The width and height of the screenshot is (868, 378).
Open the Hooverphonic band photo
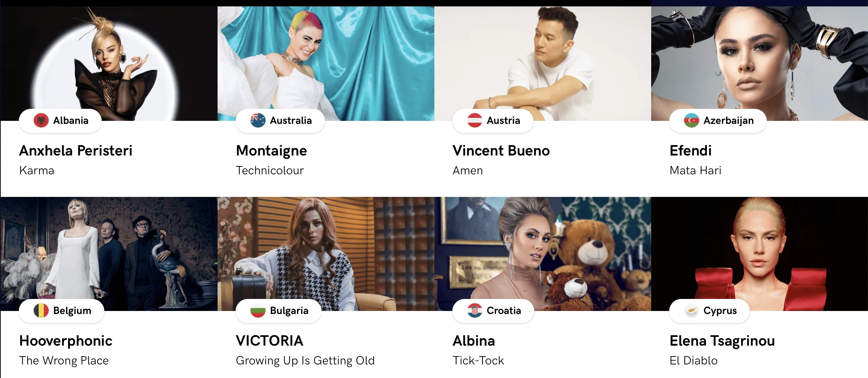click(x=109, y=254)
